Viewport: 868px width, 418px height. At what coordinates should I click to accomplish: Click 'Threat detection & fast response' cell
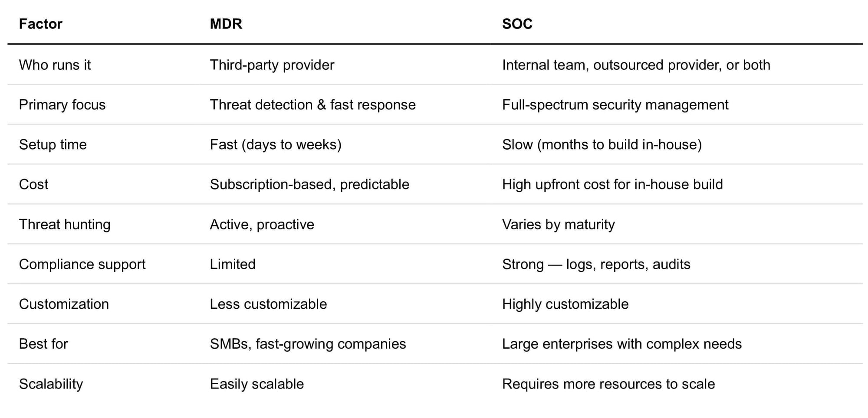click(312, 105)
